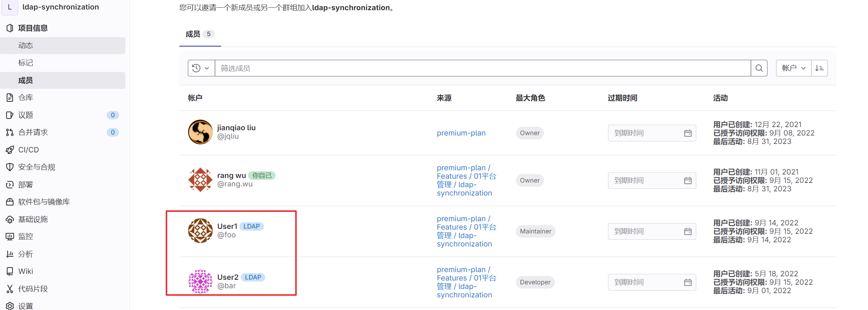Click calendar icon in jianqiao liu row

coord(688,133)
